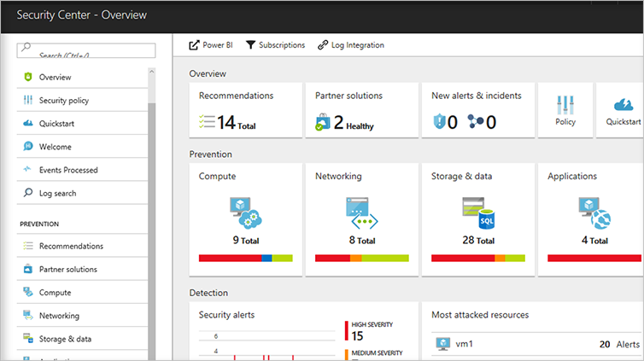Click the Subscriptions filter button

coord(275,45)
